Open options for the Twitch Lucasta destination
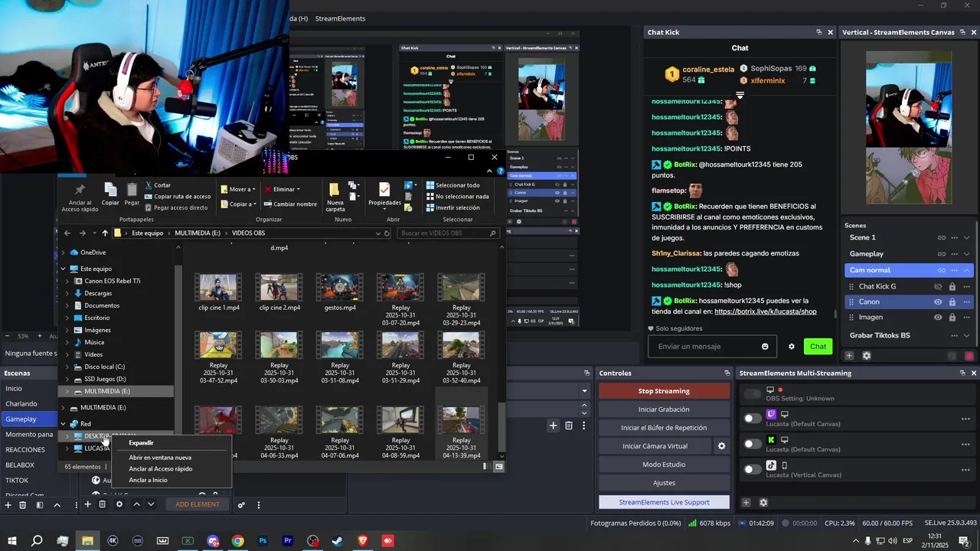 point(966,419)
